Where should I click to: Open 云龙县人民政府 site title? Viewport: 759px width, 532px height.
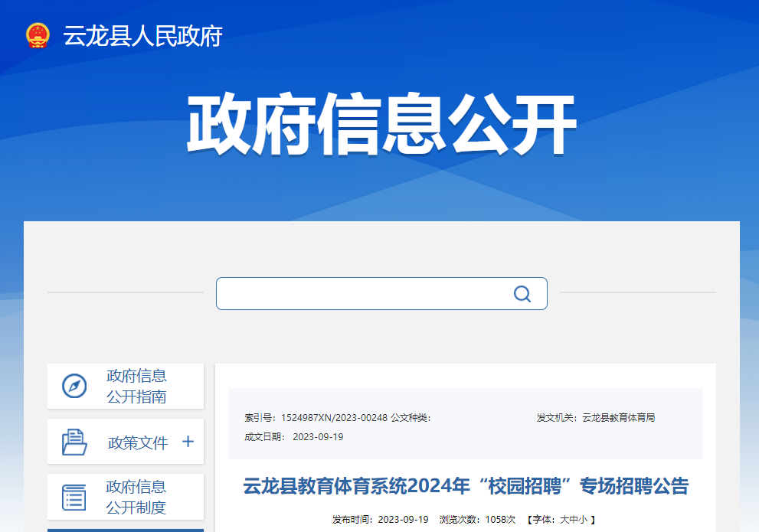pos(142,36)
